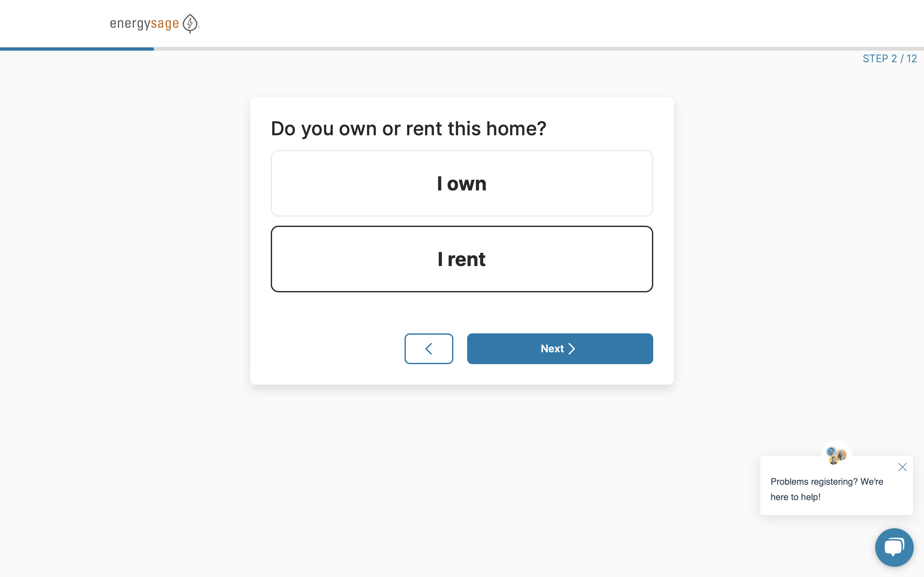This screenshot has width=924, height=577.
Task: Click the blonde female agent avatar
Action: 842,455
